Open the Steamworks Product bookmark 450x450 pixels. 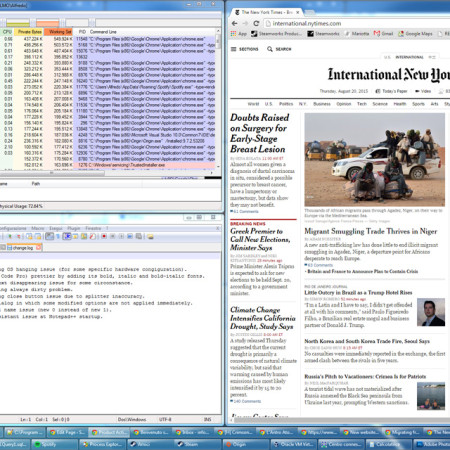click(x=277, y=34)
